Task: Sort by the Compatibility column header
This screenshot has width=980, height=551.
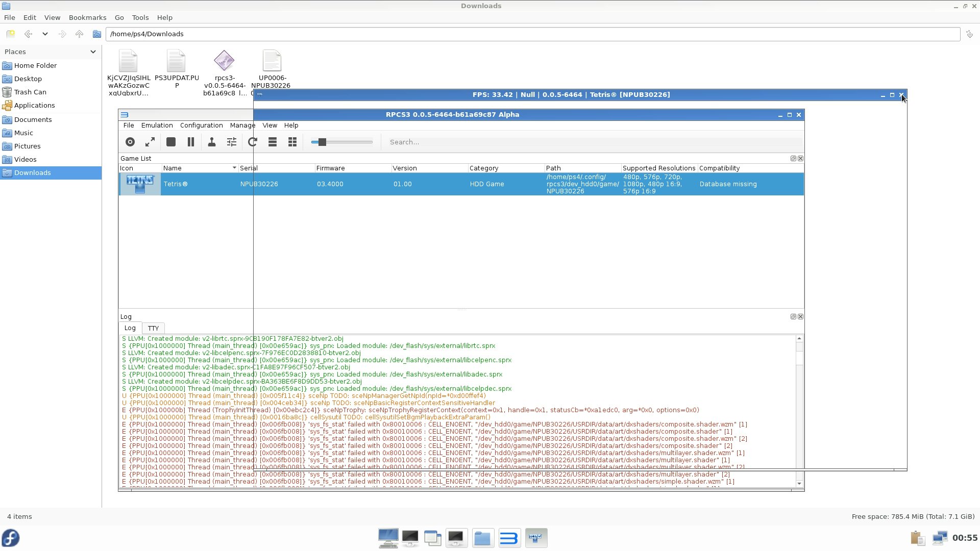Action: click(x=750, y=168)
